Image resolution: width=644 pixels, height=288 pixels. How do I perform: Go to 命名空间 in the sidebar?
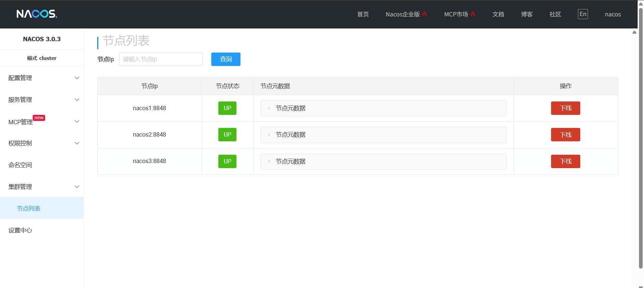pos(42,165)
